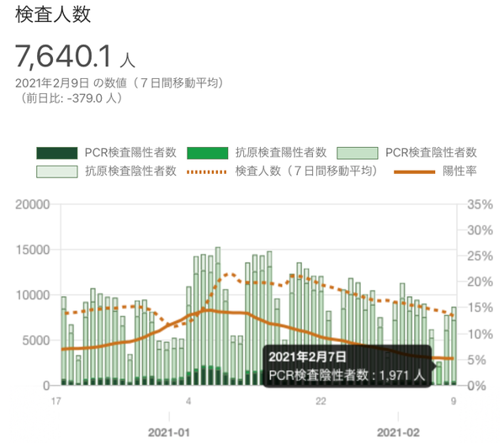Click the 抗原検査陽性者数 legend label
This screenshot has height=443, width=504.
(281, 152)
